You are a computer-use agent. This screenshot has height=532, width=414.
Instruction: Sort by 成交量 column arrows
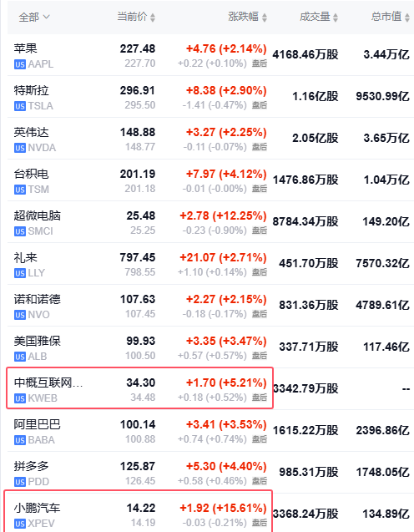(336, 18)
